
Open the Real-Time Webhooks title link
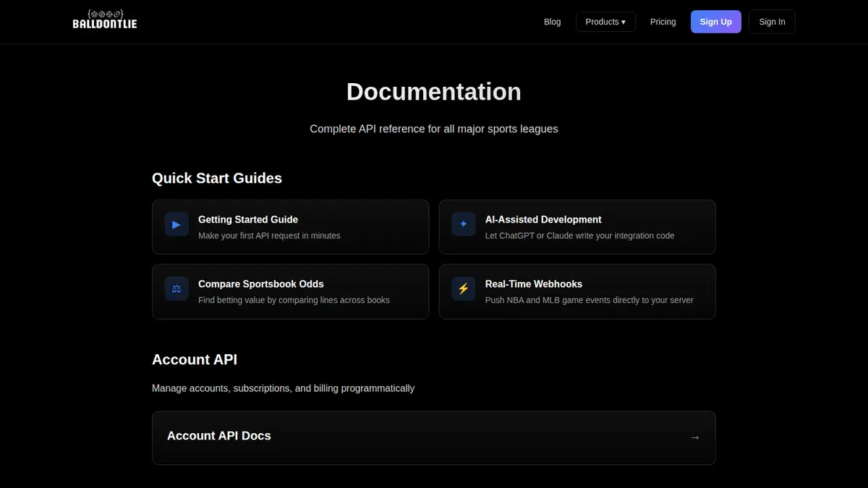coord(534,284)
